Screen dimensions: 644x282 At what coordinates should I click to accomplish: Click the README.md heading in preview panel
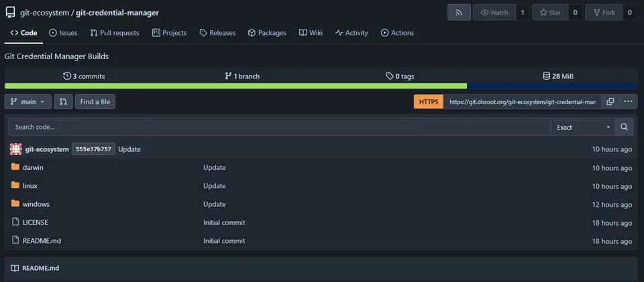[x=41, y=268]
